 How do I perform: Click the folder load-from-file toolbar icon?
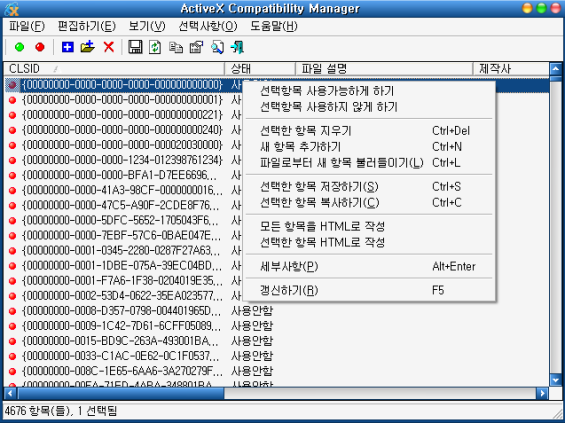click(x=88, y=47)
